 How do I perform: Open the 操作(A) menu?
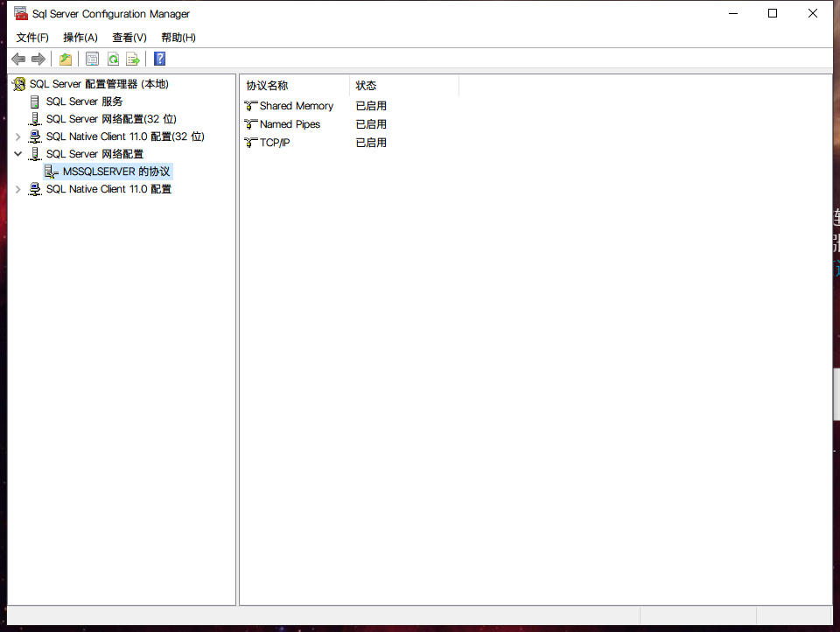tap(80, 38)
